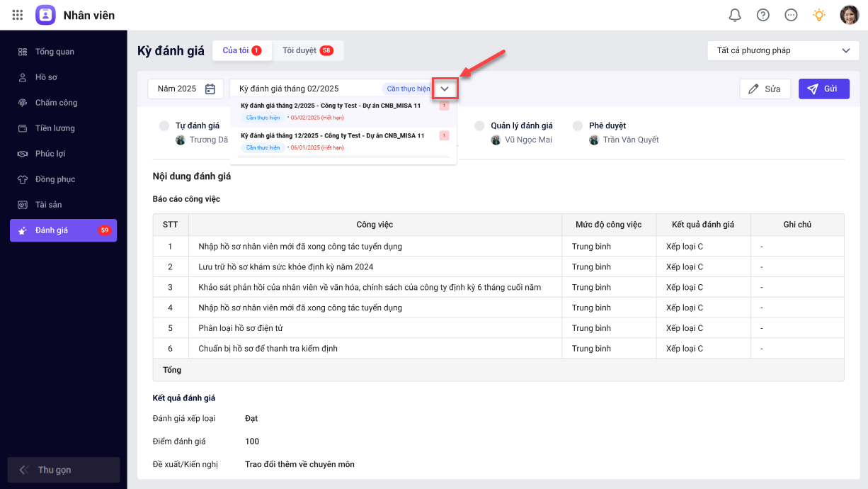Click the Đồng phục shirt icon
Image resolution: width=868 pixels, height=489 pixels.
point(23,179)
